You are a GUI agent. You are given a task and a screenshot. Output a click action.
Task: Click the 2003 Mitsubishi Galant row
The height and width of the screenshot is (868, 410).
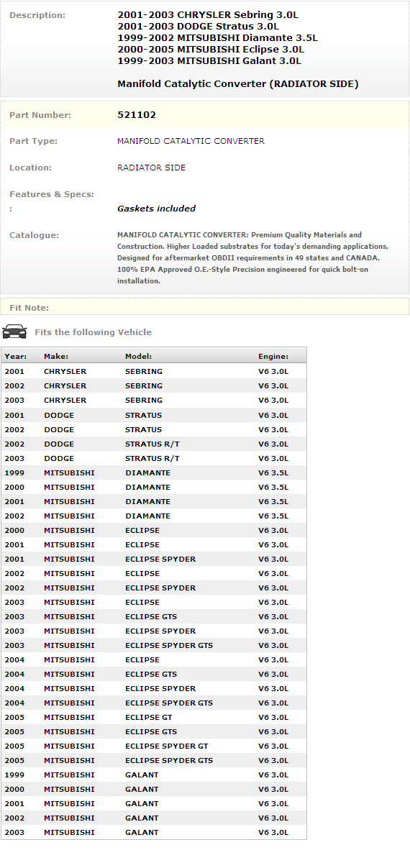[x=154, y=832]
